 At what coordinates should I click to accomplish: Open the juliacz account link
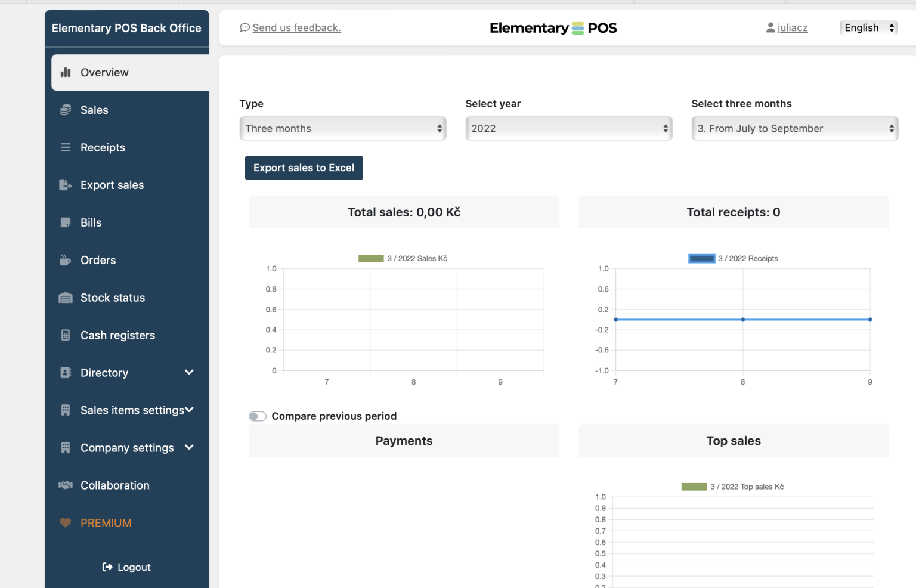[x=793, y=27]
